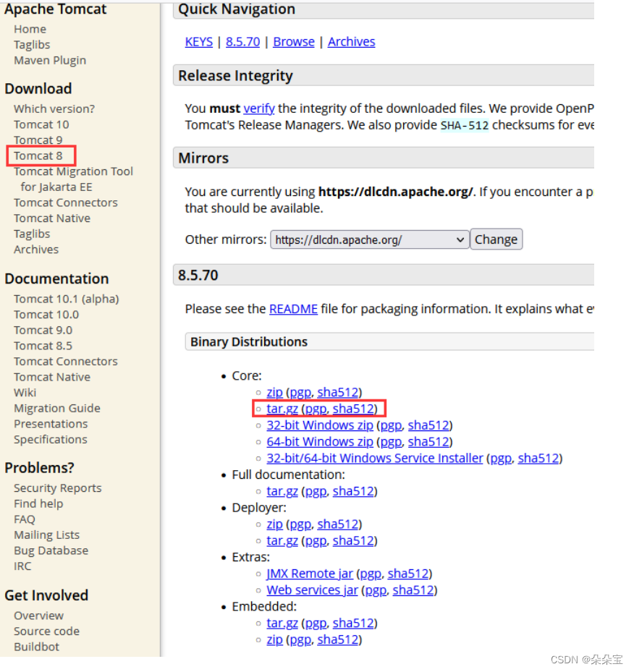Open the Browse link
Screen dimensions: 634x672
coord(294,41)
